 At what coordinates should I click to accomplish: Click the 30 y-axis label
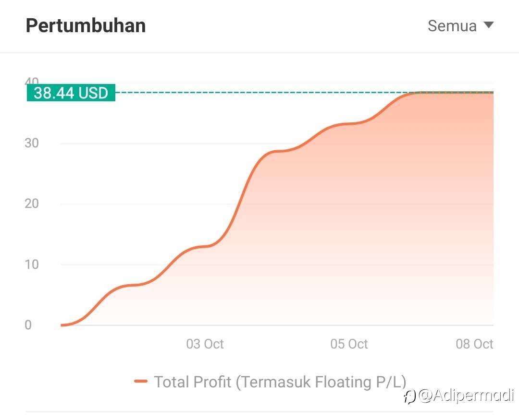32,143
